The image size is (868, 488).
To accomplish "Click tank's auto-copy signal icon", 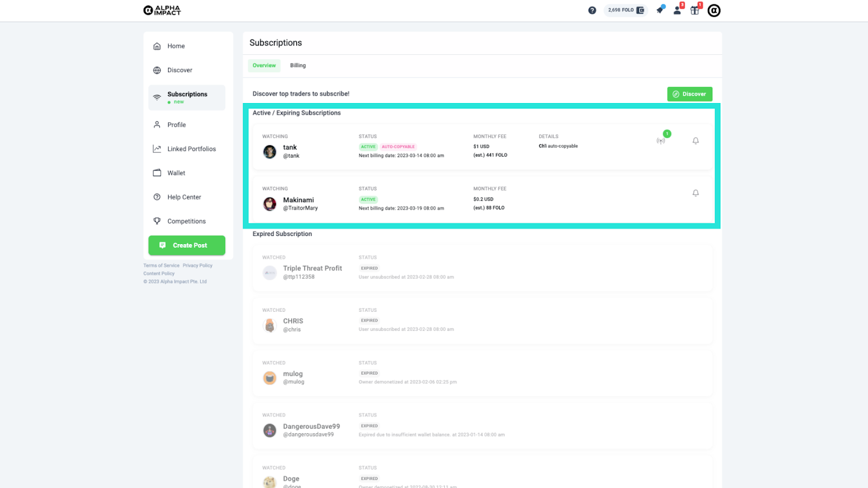I will pos(661,141).
